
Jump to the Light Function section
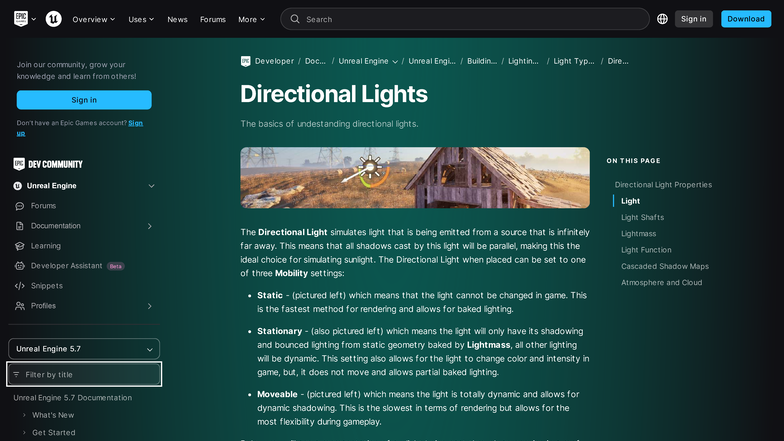click(x=646, y=250)
